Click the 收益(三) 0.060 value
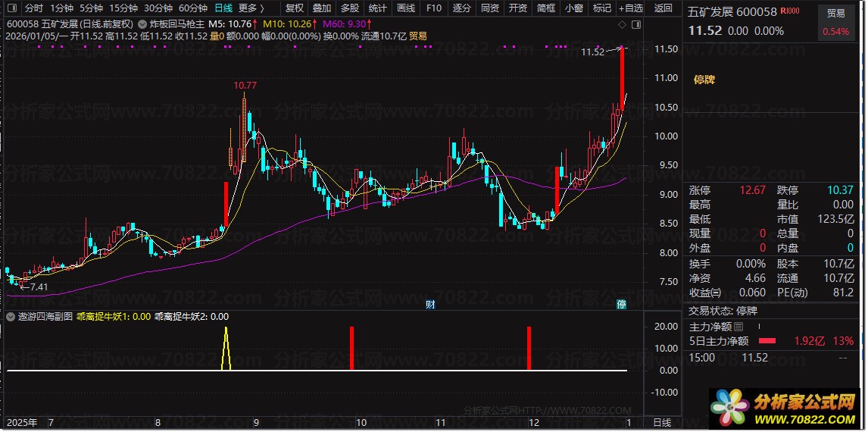The image size is (868, 432). pyautogui.click(x=753, y=293)
